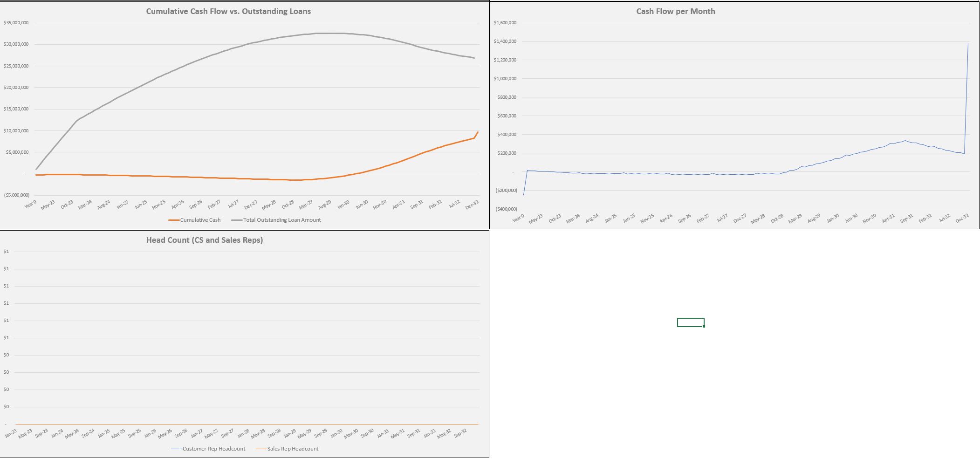
Task: Select the 'Cumulative Cash Flow vs. Outstanding Loans' chart title
Action: pyautogui.click(x=228, y=11)
